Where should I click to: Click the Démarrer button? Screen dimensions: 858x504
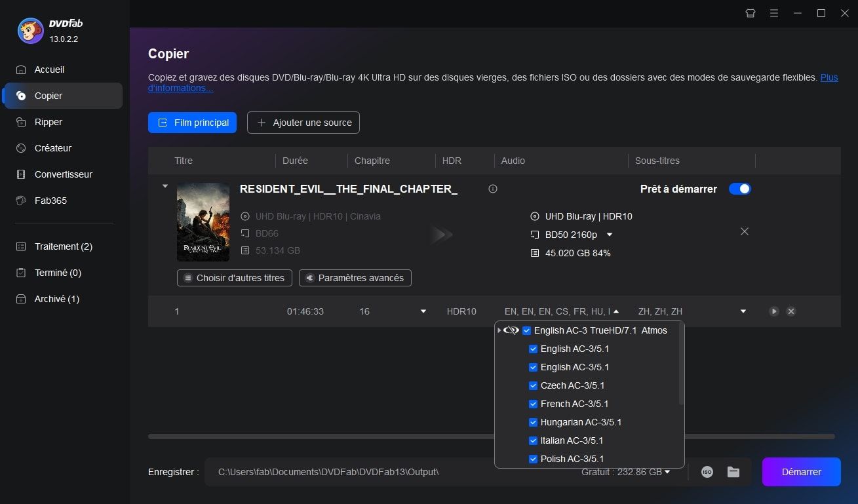tap(801, 472)
